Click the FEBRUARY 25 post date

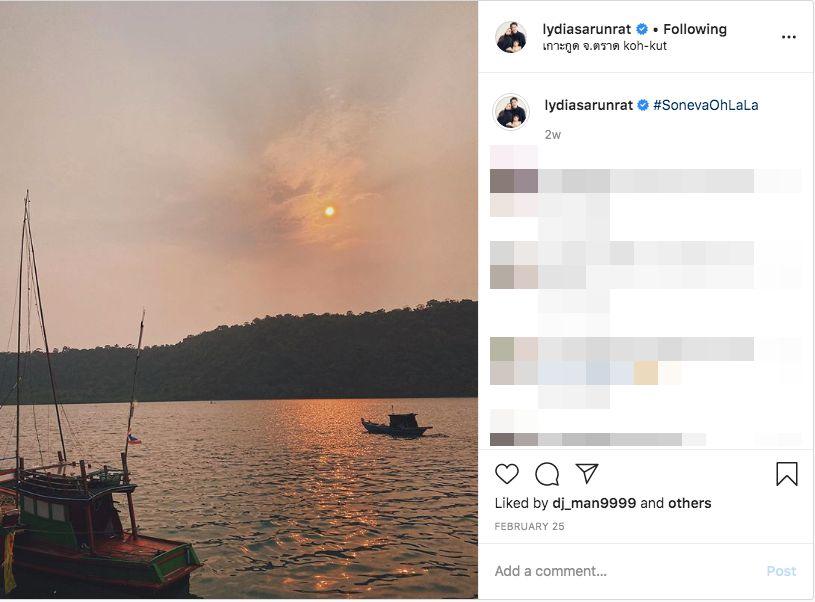[528, 526]
